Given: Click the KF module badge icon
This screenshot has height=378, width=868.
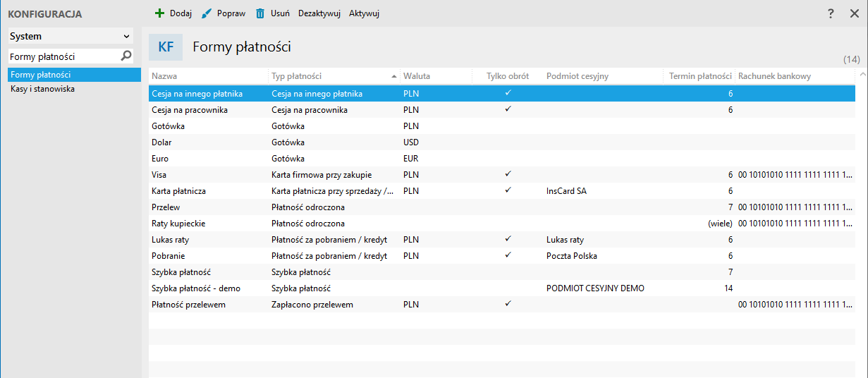Looking at the screenshot, I should [166, 48].
